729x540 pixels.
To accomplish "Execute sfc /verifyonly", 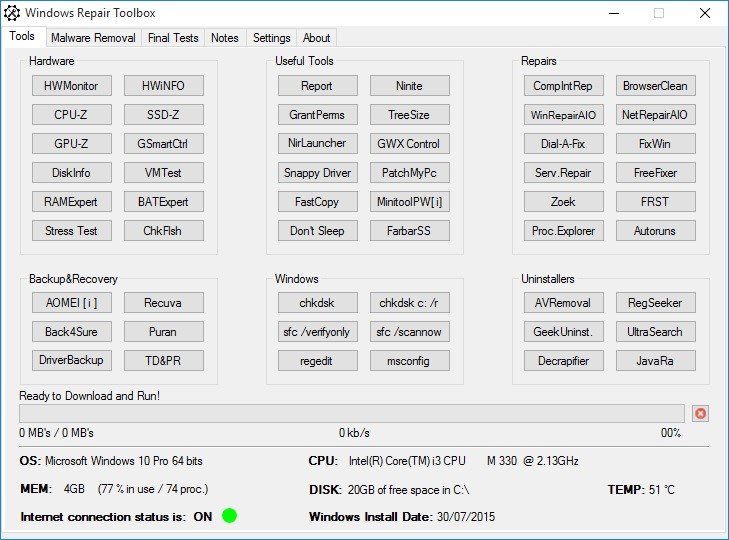I will tap(318, 332).
